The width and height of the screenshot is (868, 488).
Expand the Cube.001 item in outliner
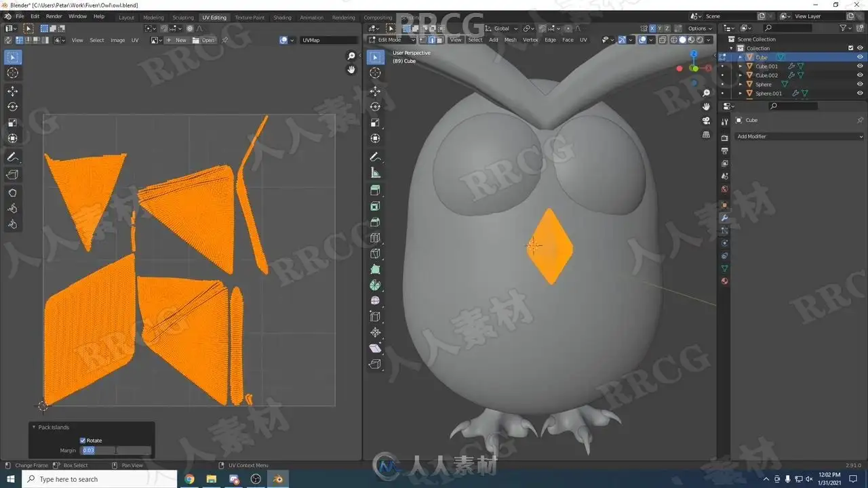click(741, 66)
